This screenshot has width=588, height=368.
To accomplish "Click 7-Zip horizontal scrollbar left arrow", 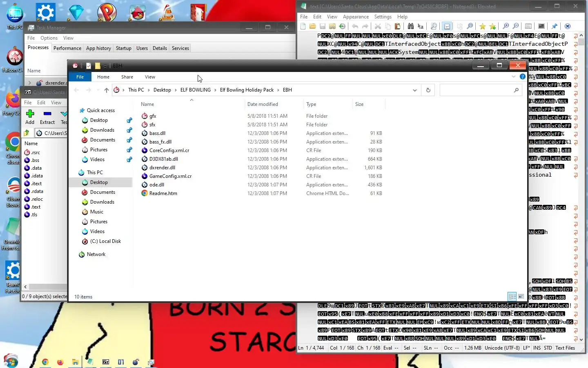I will tap(25, 287).
